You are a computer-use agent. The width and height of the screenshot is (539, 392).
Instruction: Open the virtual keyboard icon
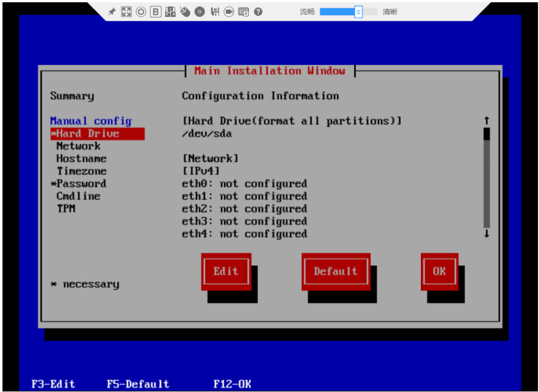244,12
